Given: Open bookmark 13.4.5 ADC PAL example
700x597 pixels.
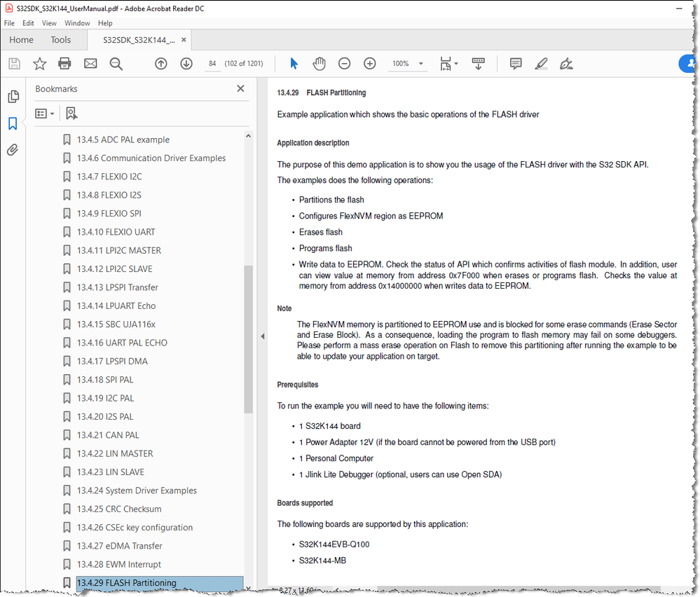Looking at the screenshot, I should [x=123, y=139].
